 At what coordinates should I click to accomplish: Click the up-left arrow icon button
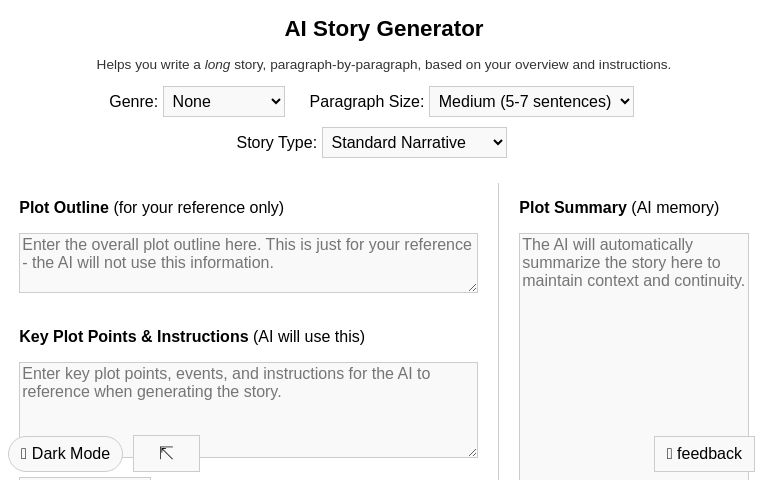tap(166, 453)
